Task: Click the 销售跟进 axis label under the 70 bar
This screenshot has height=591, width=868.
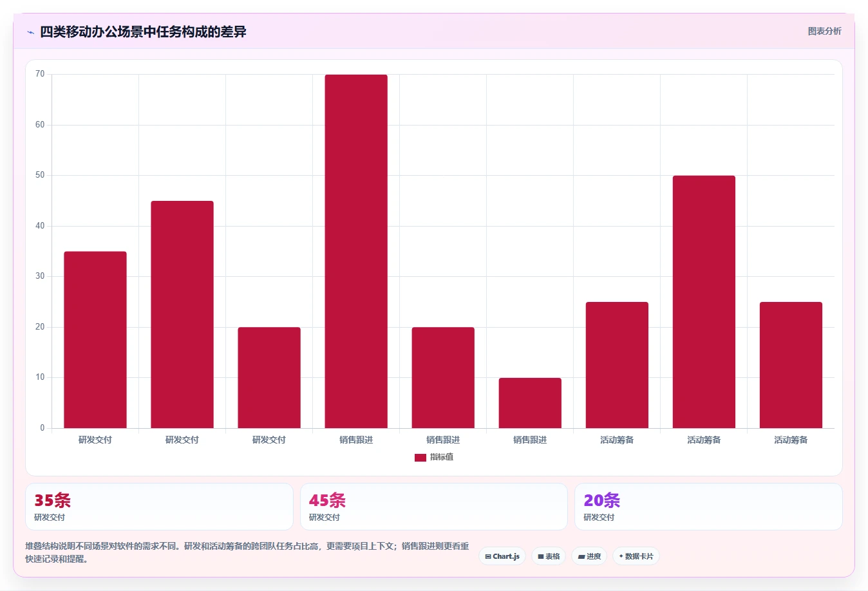Action: click(356, 440)
